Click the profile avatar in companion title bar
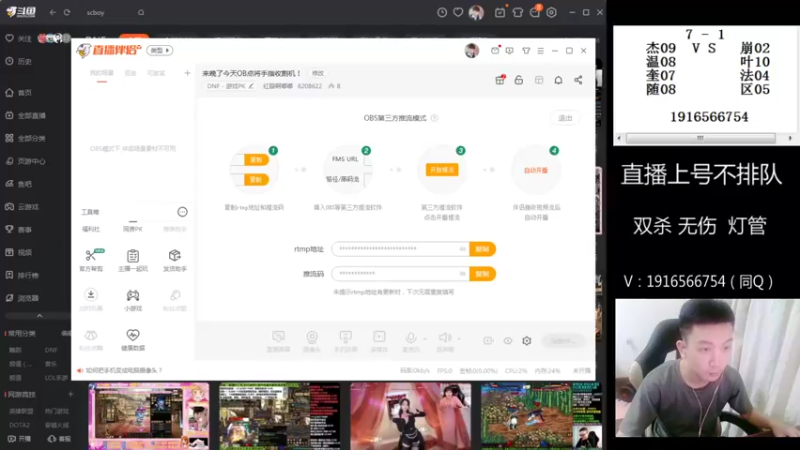This screenshot has height=450, width=800. click(x=472, y=51)
